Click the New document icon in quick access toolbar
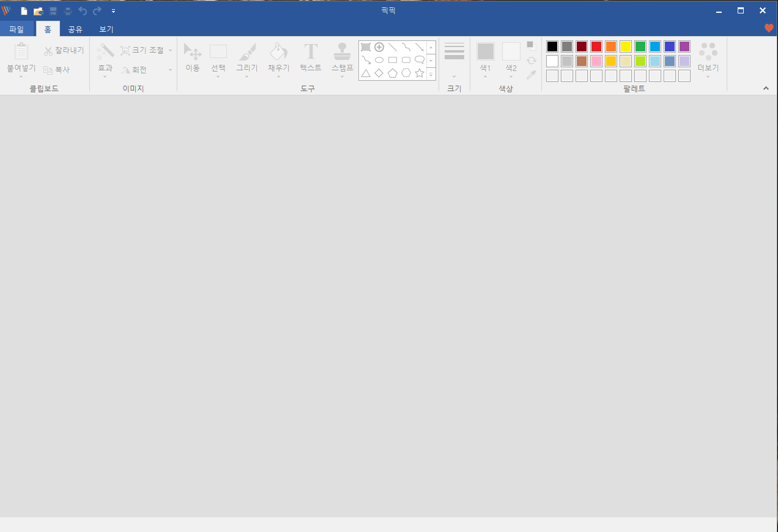Screen dimensions: 778x532 [x=24, y=11]
